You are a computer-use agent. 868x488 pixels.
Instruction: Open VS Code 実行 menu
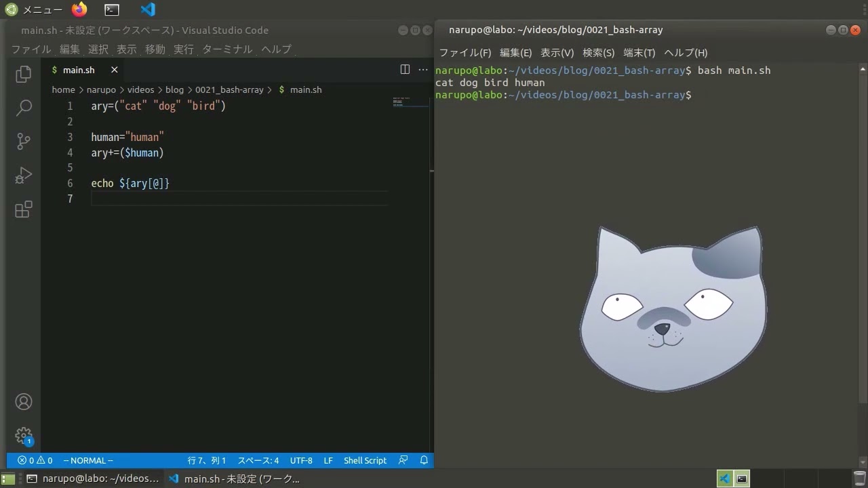click(184, 49)
